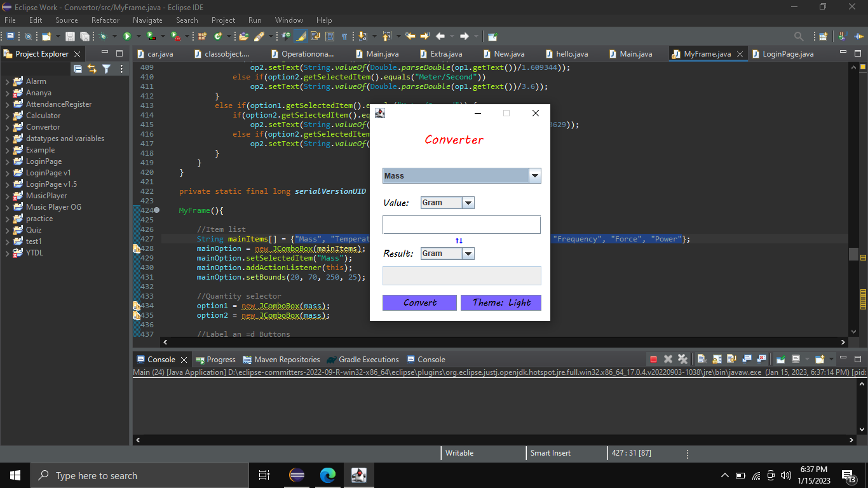Open the New wizard from the toolbar
Image resolution: width=868 pixels, height=488 pixels.
47,36
